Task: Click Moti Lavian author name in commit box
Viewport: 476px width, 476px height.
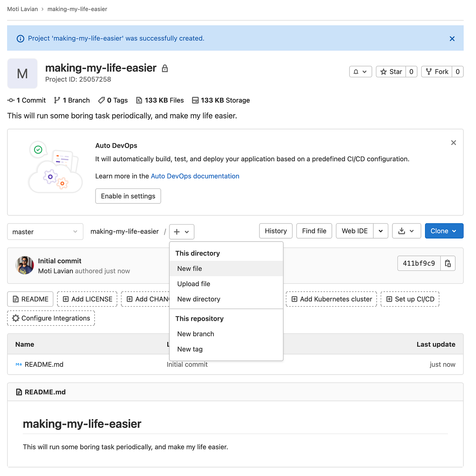Action: [56, 271]
